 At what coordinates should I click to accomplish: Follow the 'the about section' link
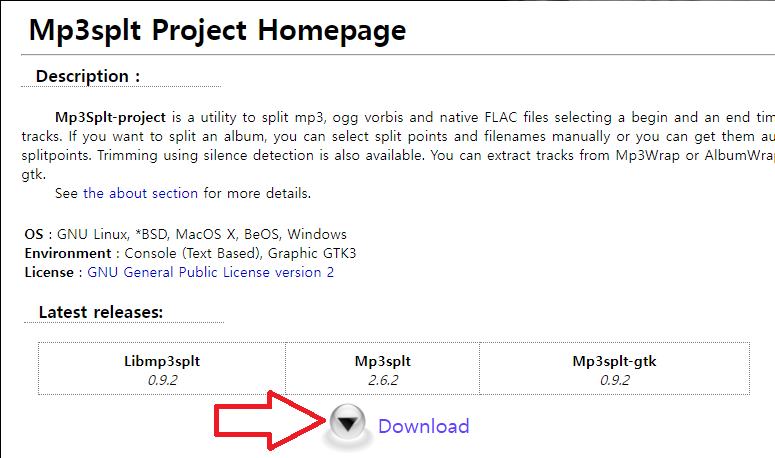pos(141,193)
